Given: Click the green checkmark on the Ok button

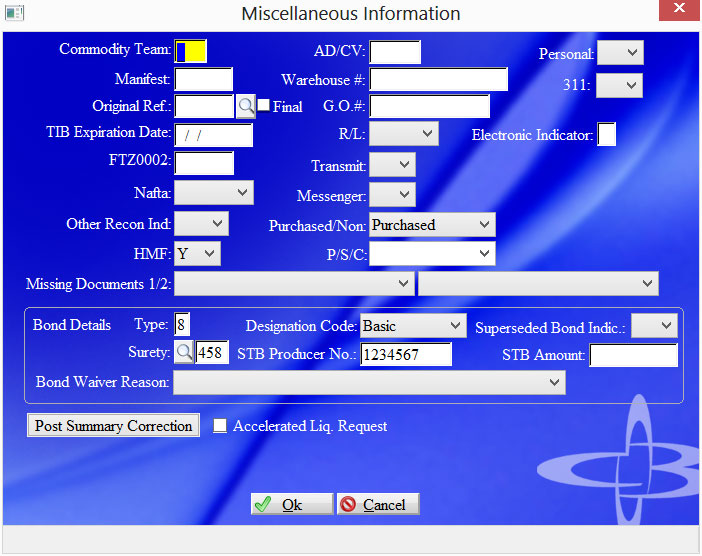Looking at the screenshot, I should (x=263, y=505).
